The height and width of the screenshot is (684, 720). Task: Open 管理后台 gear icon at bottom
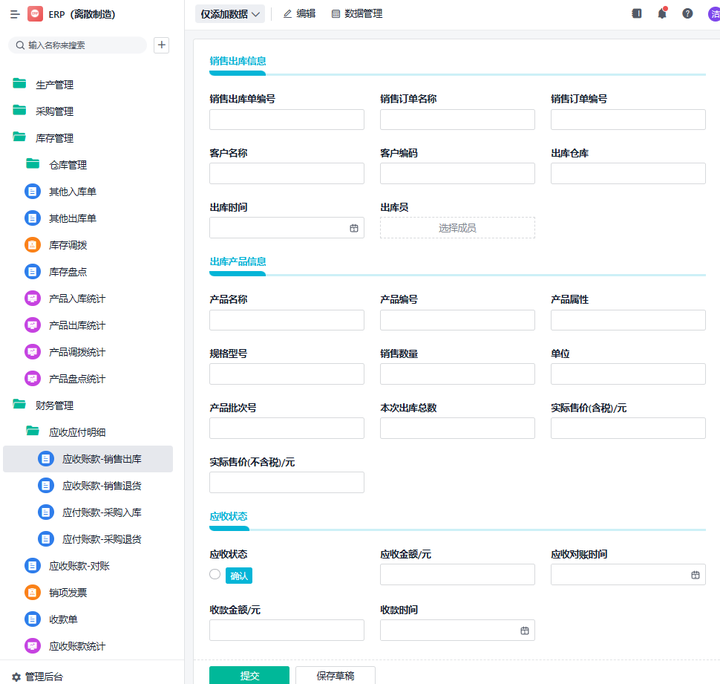tap(16, 676)
